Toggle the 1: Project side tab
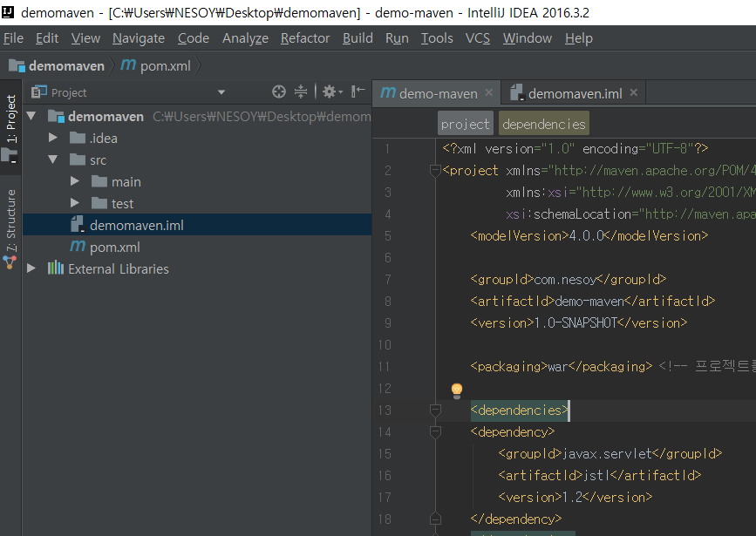Viewport: 756px width, 536px height. pyautogui.click(x=10, y=128)
